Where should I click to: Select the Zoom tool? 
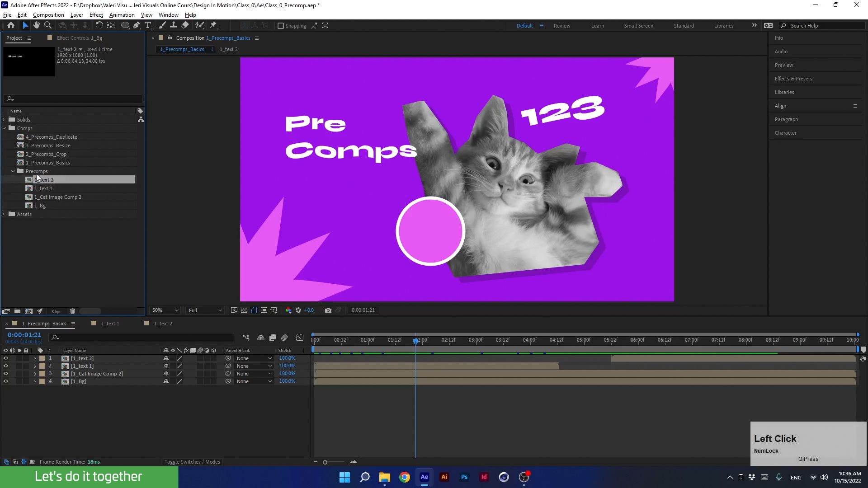(48, 25)
